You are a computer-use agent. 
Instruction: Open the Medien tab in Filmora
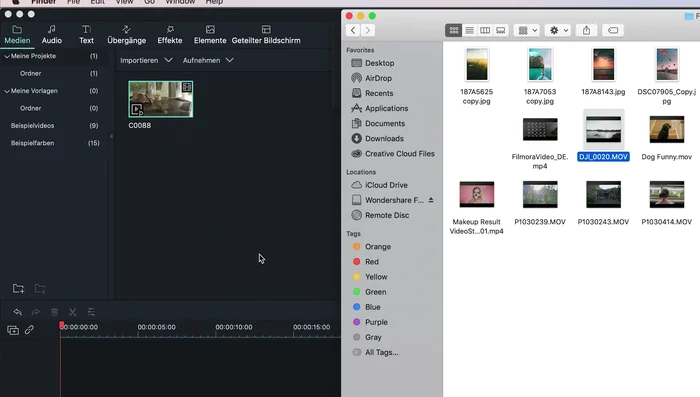click(17, 35)
